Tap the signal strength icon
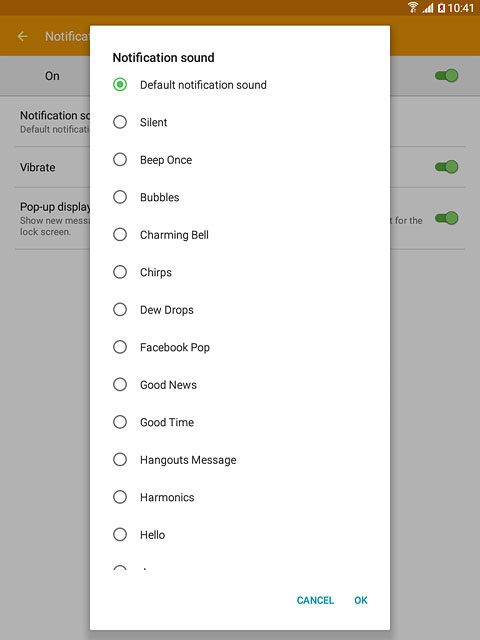Viewport: 480px width, 640px height. 428,8
